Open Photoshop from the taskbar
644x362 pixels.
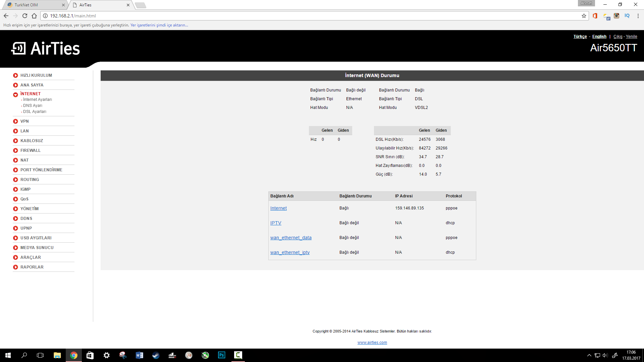[221, 355]
